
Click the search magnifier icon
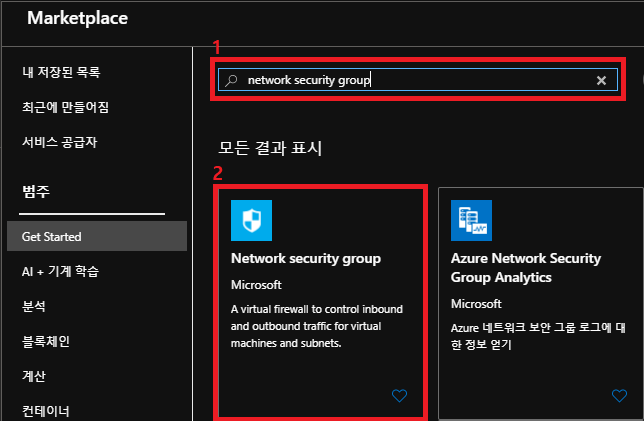[x=231, y=80]
